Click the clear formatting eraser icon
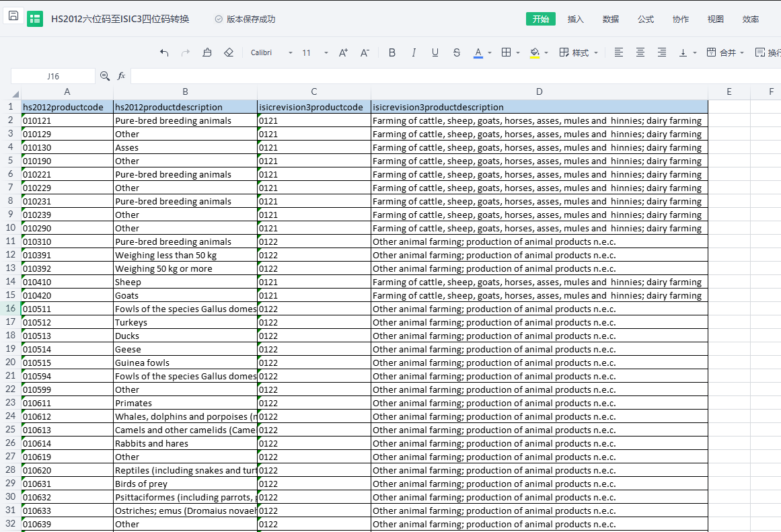Image resolution: width=781 pixels, height=532 pixels. click(x=229, y=52)
